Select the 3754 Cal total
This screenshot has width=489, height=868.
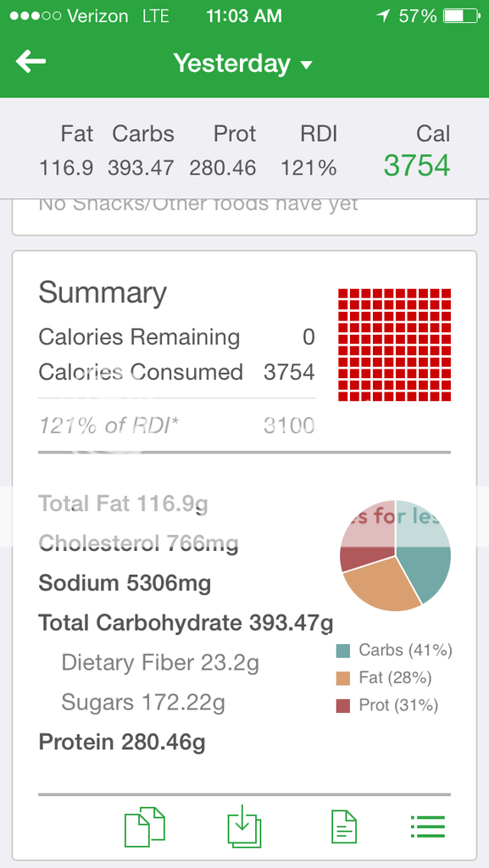417,165
